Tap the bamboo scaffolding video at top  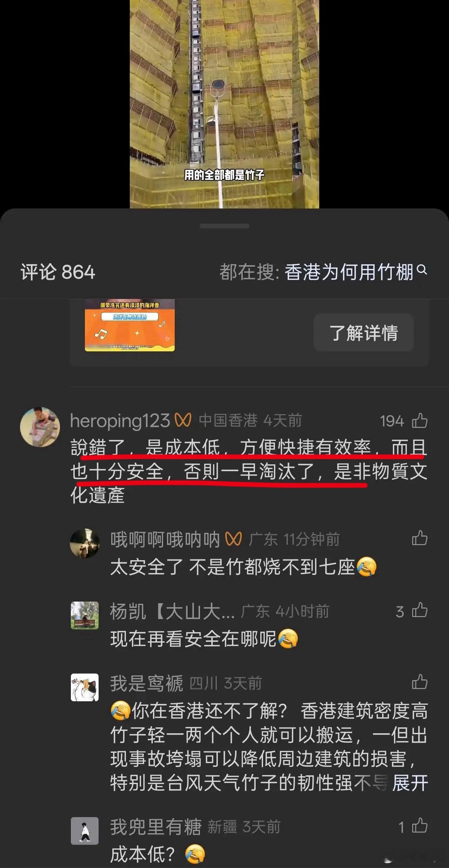click(x=224, y=104)
